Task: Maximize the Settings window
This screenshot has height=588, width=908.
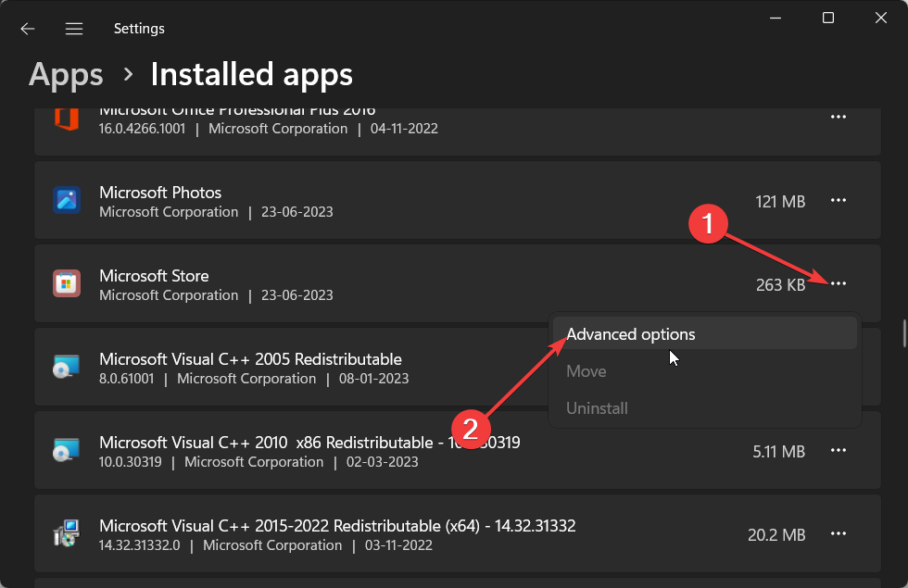Action: click(828, 18)
